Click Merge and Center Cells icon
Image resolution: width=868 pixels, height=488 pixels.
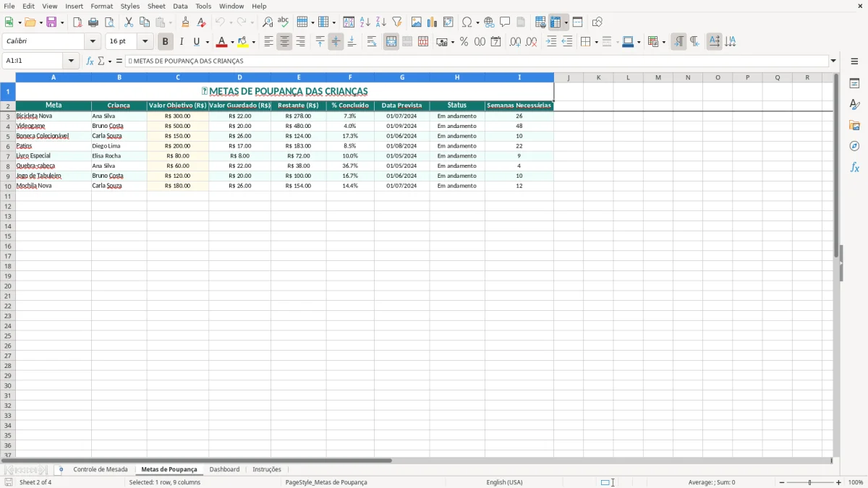[x=391, y=42]
